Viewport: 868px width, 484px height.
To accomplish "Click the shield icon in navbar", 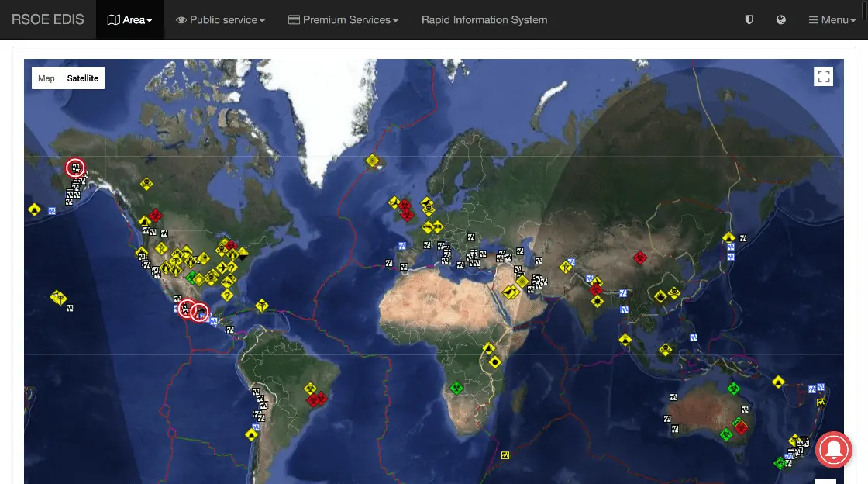I will 749,19.
